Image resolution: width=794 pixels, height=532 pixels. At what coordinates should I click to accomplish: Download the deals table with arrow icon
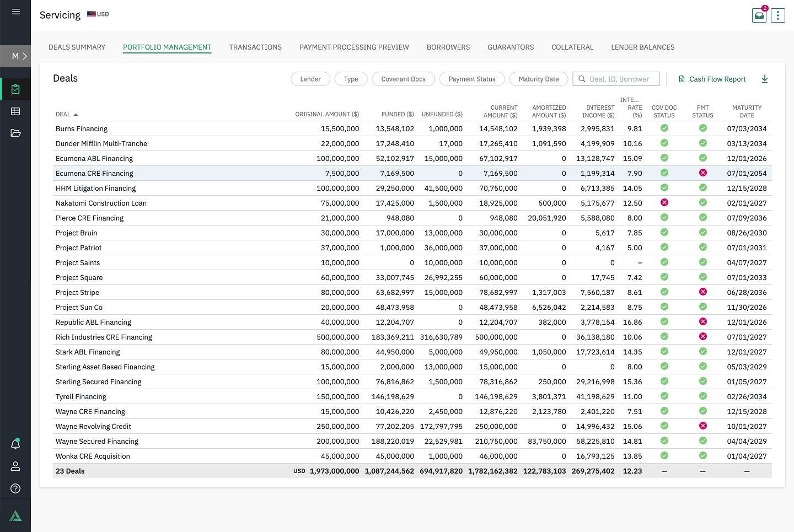(765, 79)
